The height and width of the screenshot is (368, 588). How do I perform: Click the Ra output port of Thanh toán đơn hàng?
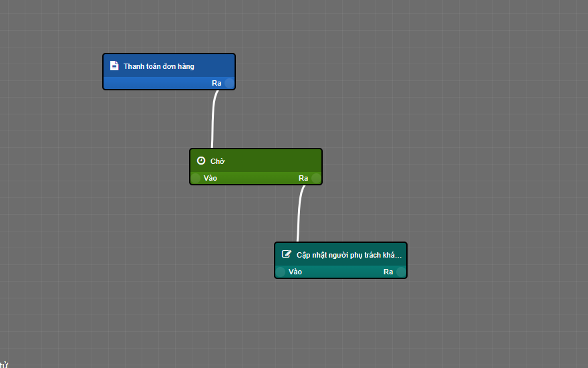229,83
